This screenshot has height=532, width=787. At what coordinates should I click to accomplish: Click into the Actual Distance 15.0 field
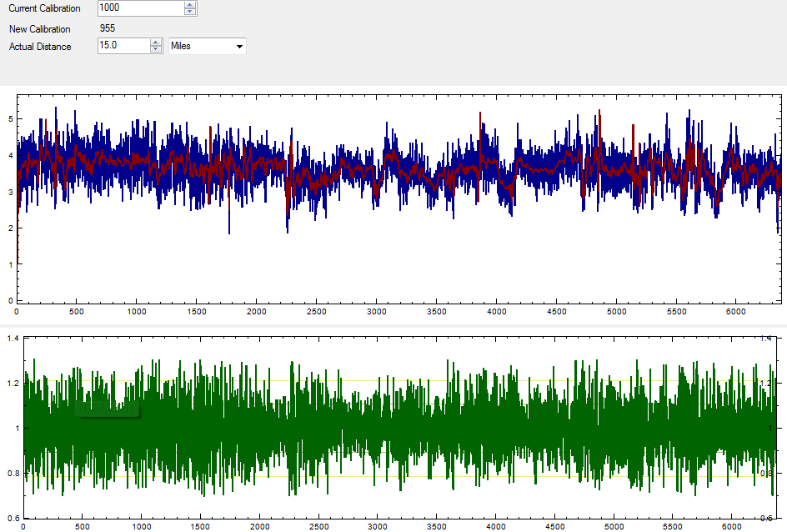[x=123, y=46]
